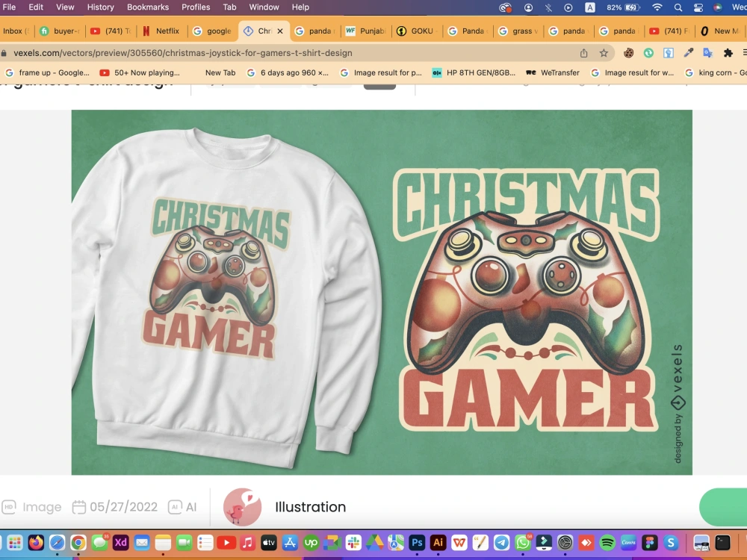Image resolution: width=747 pixels, height=560 pixels.
Task: Open Canva from the dock
Action: coord(628,542)
